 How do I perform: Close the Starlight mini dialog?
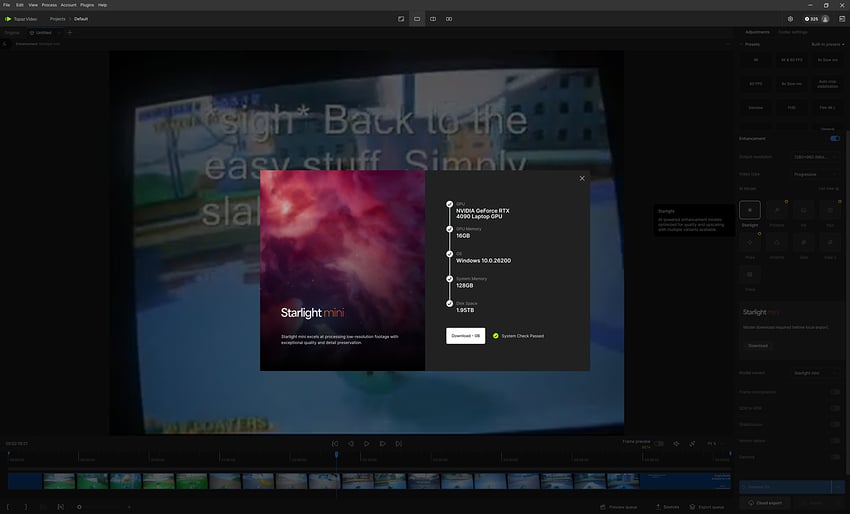tap(582, 178)
